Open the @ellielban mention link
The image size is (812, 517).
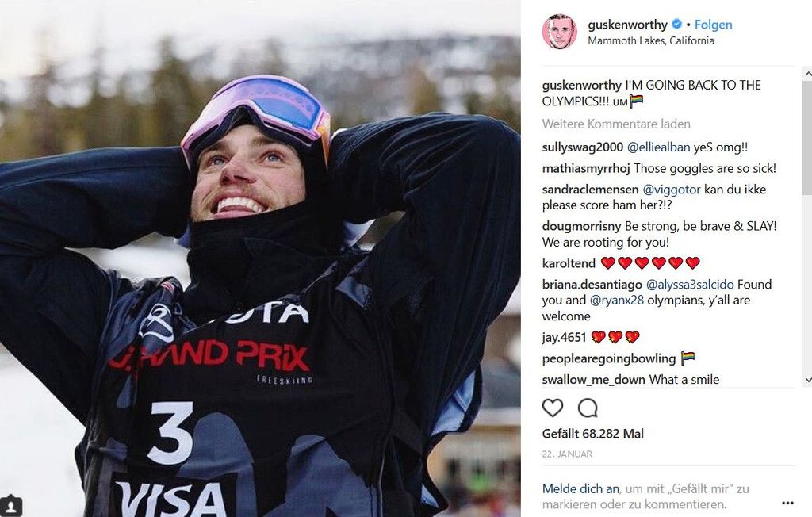pyautogui.click(x=658, y=147)
